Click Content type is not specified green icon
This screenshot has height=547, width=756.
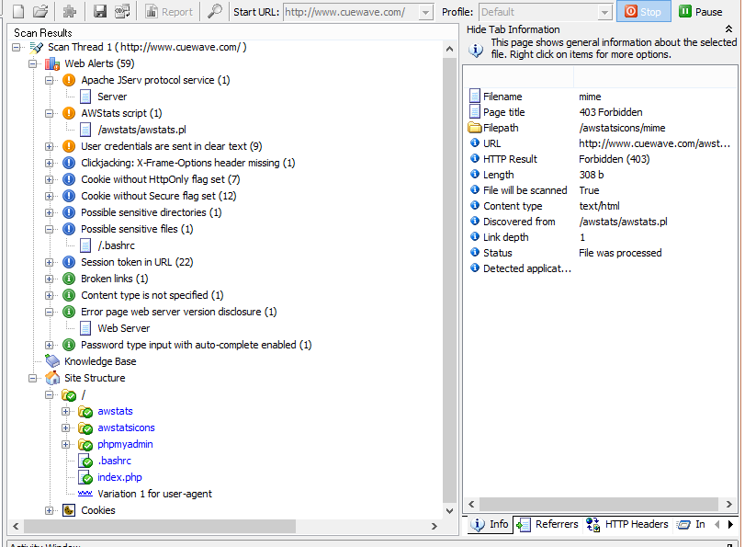pos(69,295)
